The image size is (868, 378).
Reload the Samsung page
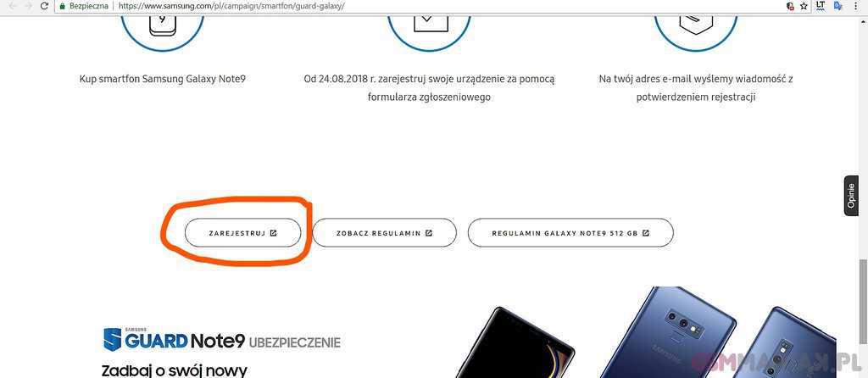tap(45, 6)
